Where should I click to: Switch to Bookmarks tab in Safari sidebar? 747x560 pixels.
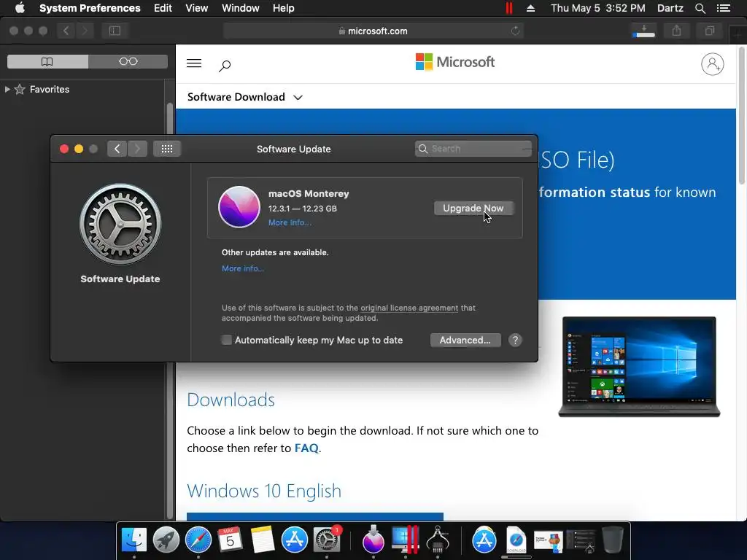click(x=47, y=61)
